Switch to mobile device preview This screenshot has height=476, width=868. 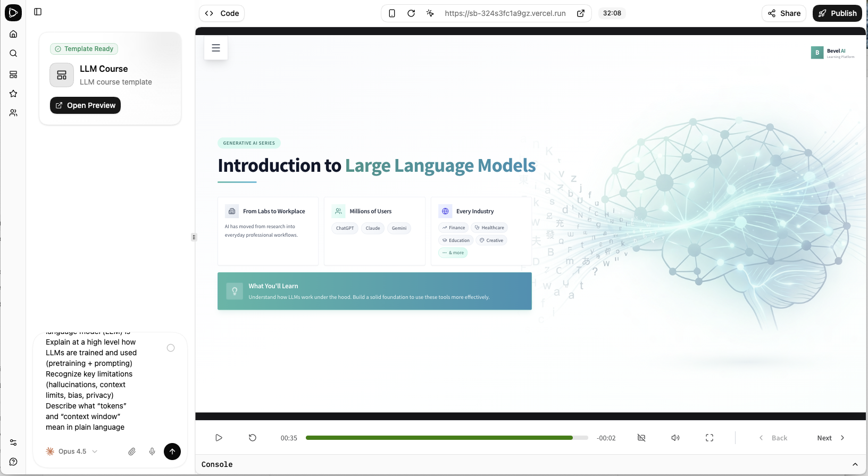click(x=392, y=13)
